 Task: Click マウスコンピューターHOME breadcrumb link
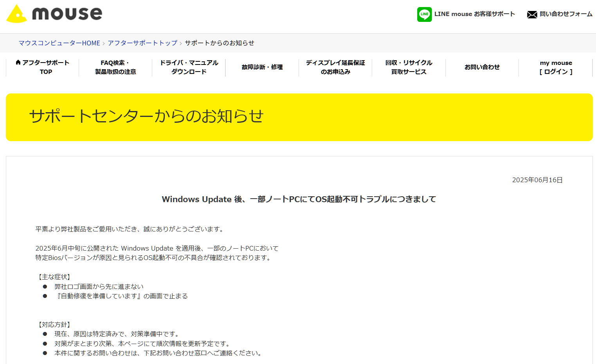[x=59, y=43]
